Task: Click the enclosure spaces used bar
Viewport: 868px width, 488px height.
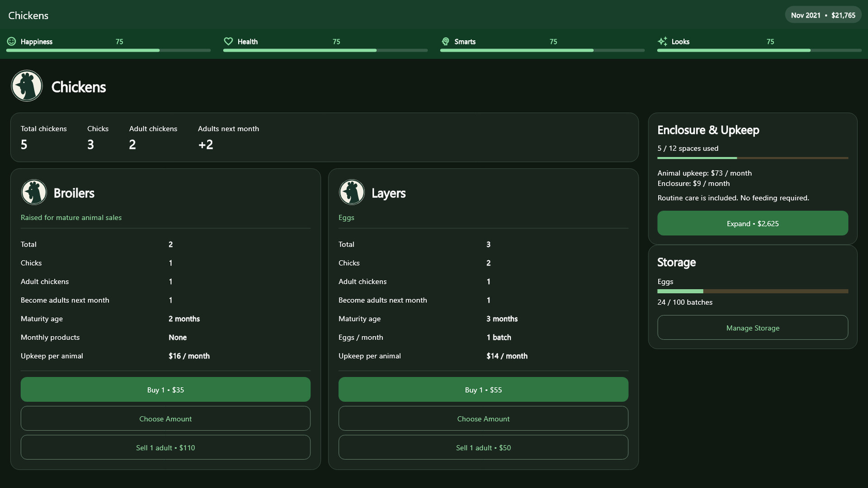Action: point(753,158)
